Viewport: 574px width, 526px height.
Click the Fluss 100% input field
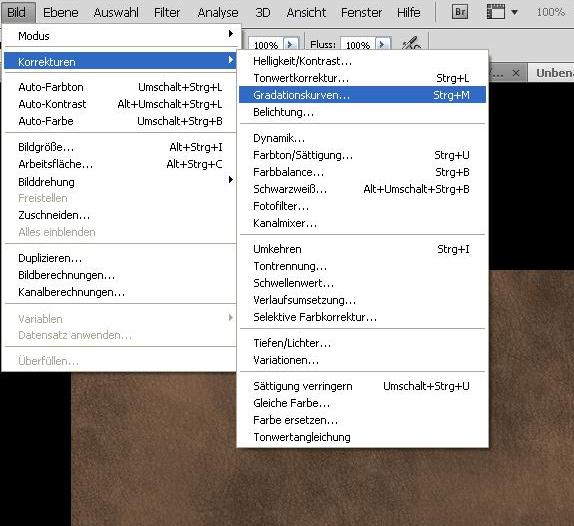point(358,44)
